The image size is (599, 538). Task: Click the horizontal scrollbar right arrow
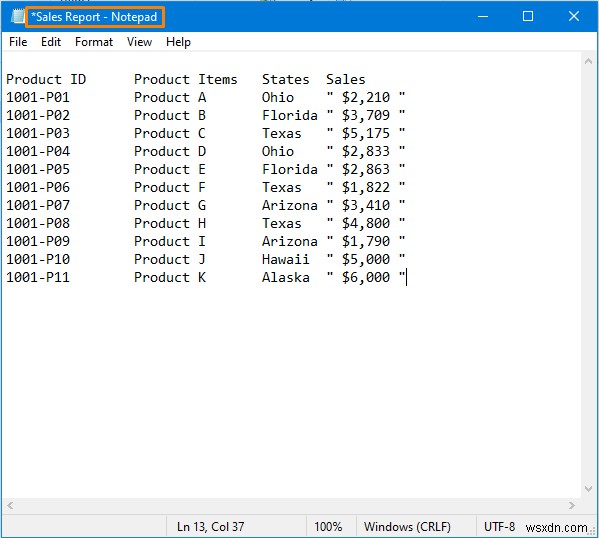pos(571,506)
